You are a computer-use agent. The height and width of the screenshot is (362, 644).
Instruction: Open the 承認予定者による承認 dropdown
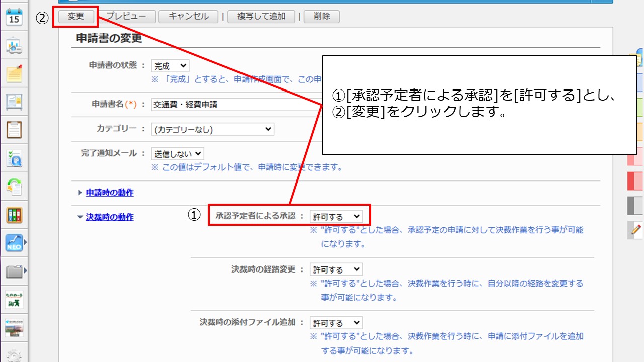pos(336,216)
